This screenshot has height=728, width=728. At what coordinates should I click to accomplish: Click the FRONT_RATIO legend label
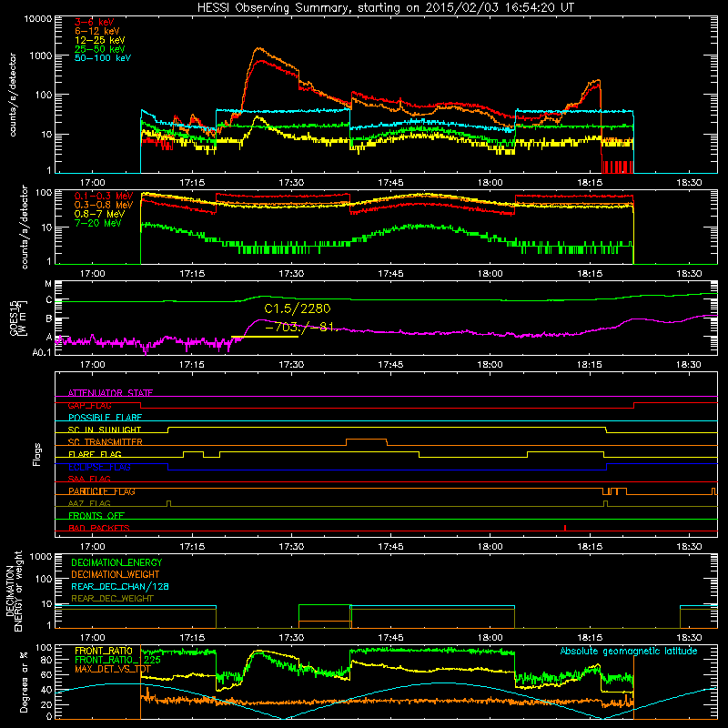(x=103, y=651)
